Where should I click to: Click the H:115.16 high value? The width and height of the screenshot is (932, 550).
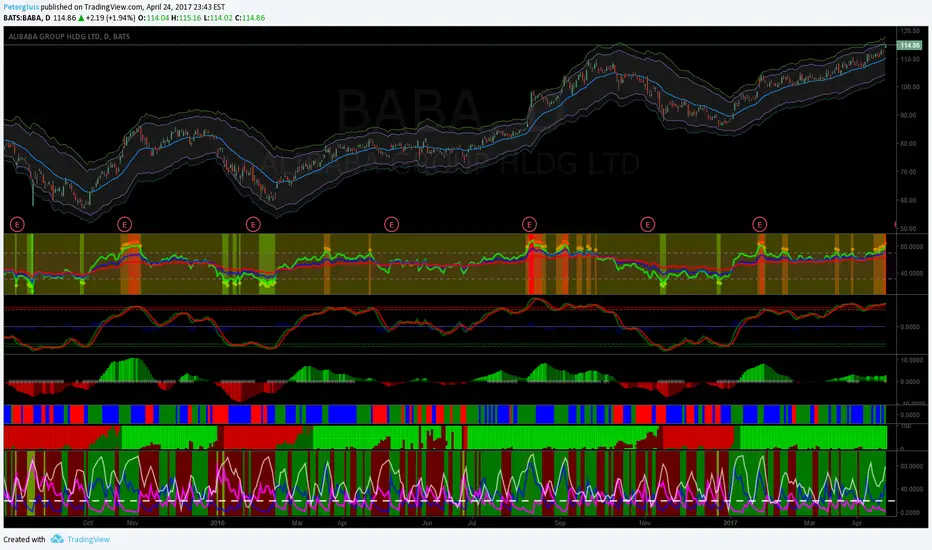187,18
